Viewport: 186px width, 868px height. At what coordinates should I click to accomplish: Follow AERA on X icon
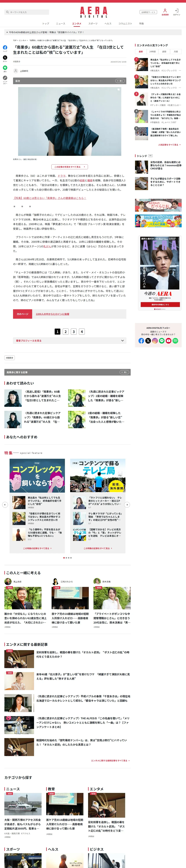148,341
